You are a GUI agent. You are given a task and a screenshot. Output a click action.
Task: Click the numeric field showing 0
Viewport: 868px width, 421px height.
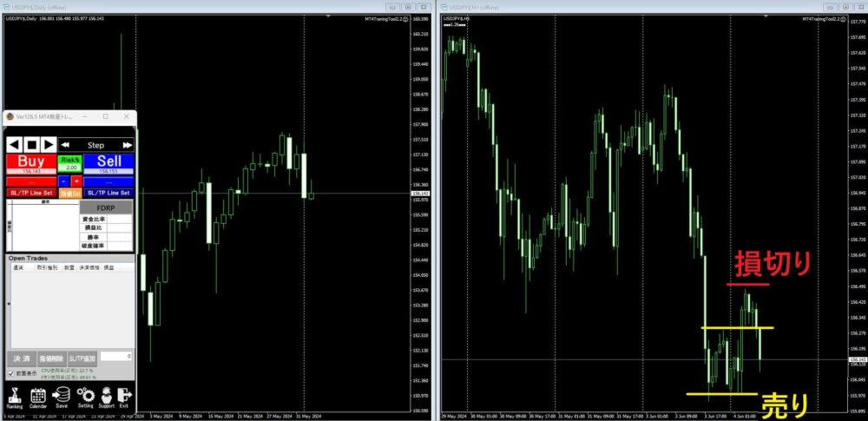click(x=116, y=356)
